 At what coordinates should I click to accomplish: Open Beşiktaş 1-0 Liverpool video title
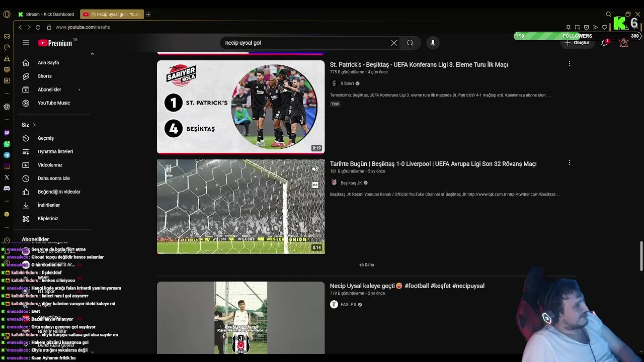(433, 163)
